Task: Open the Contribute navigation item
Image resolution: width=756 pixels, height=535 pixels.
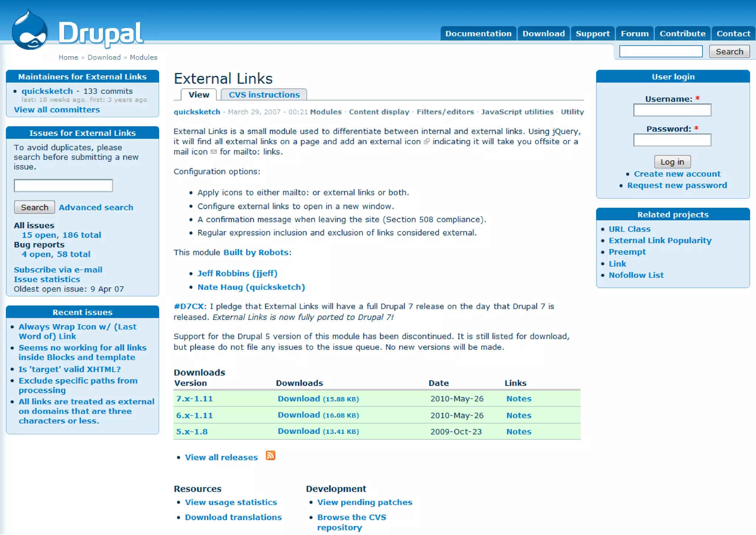Action: [682, 34]
